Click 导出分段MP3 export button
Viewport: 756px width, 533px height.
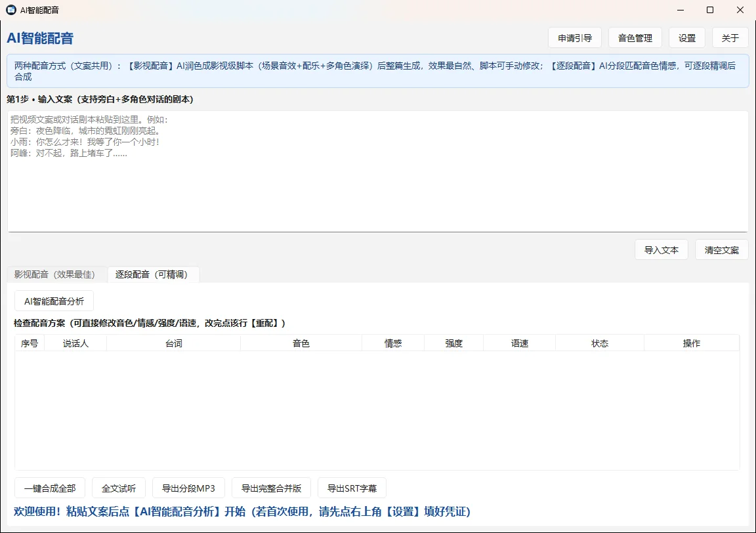pyautogui.click(x=188, y=488)
